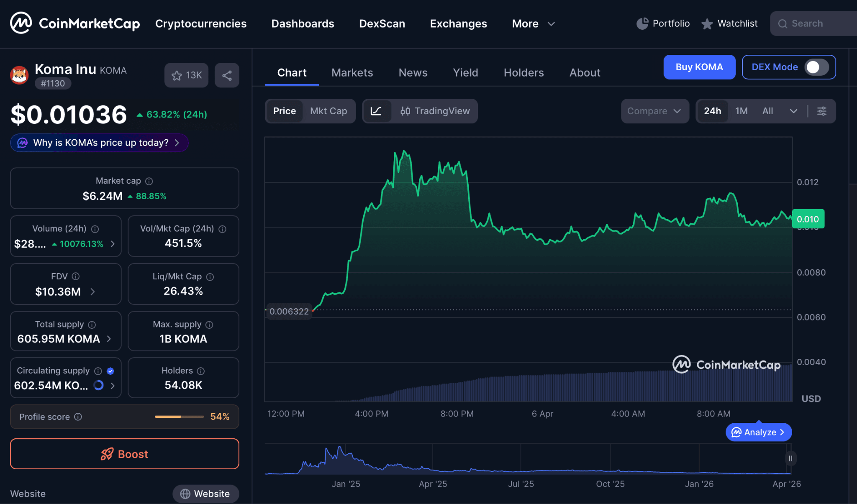Add Koma Inu to watchlist via star icon
Screen dimensions: 857x504
tap(186, 75)
